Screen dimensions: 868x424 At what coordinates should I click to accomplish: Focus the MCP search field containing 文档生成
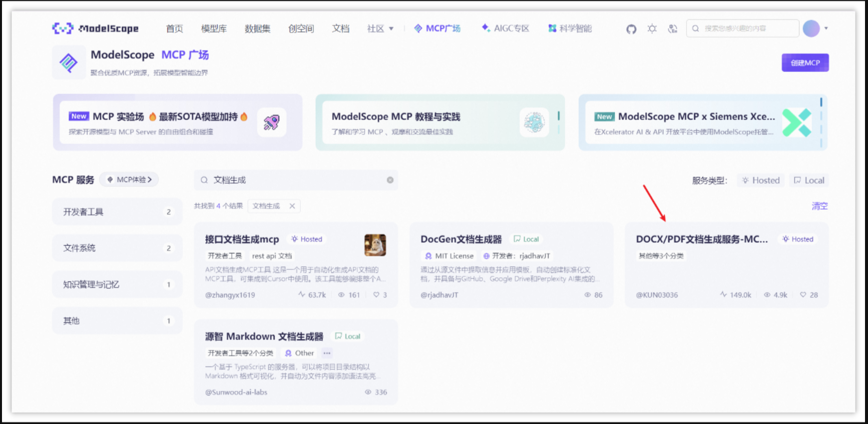coord(296,180)
